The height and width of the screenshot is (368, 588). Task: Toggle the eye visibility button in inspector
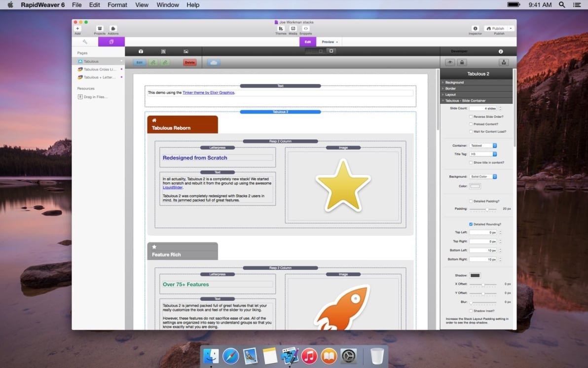pos(450,63)
